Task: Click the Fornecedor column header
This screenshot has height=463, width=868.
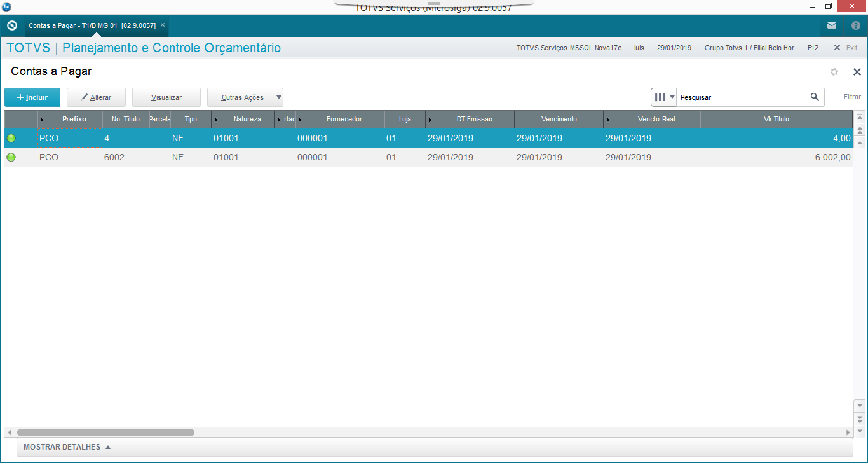Action: (340, 119)
